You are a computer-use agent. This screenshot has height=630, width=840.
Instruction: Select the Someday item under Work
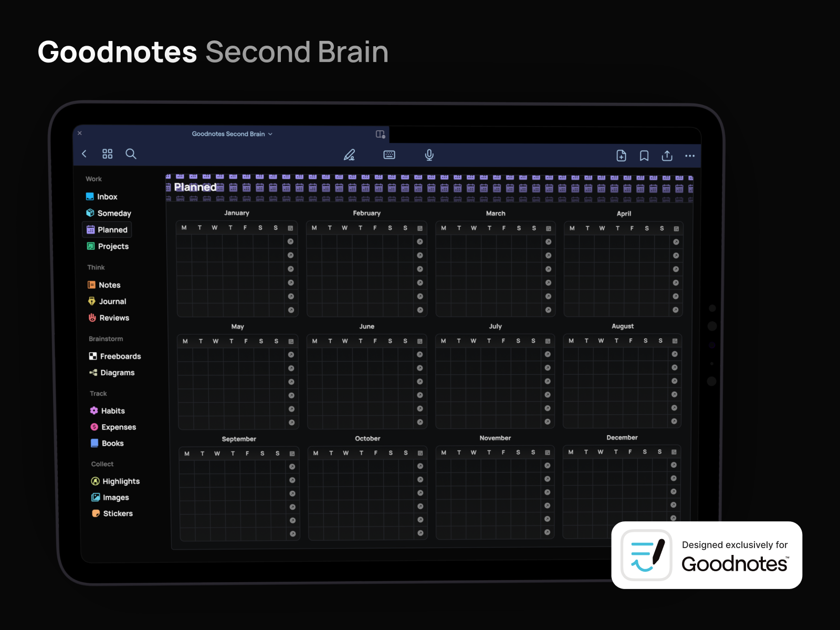(x=113, y=213)
